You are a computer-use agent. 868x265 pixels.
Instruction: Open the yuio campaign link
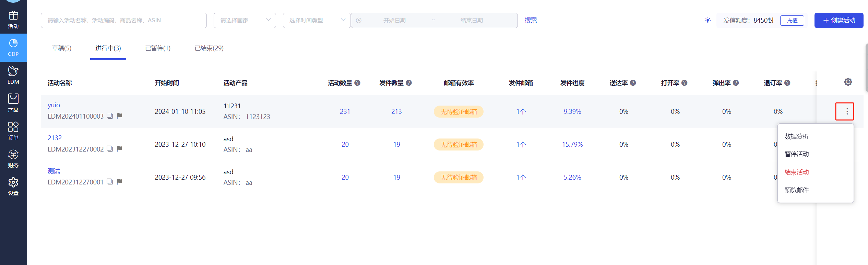pos(54,105)
